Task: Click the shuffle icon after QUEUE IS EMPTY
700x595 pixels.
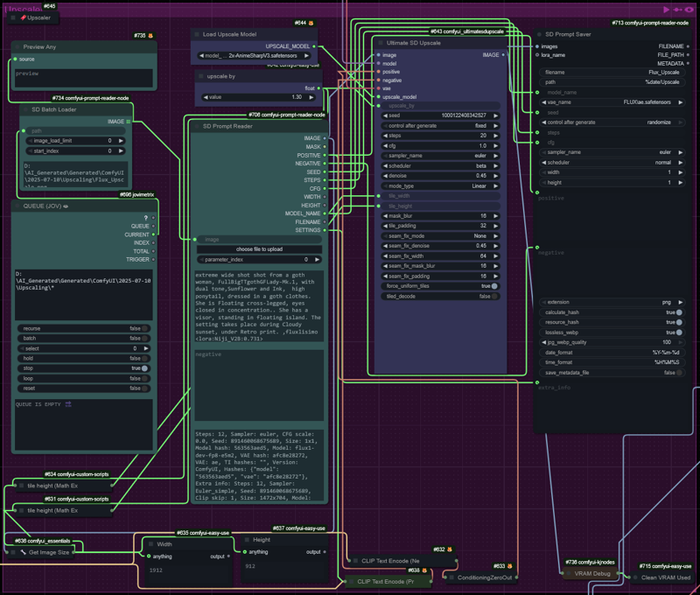Action: pyautogui.click(x=68, y=404)
